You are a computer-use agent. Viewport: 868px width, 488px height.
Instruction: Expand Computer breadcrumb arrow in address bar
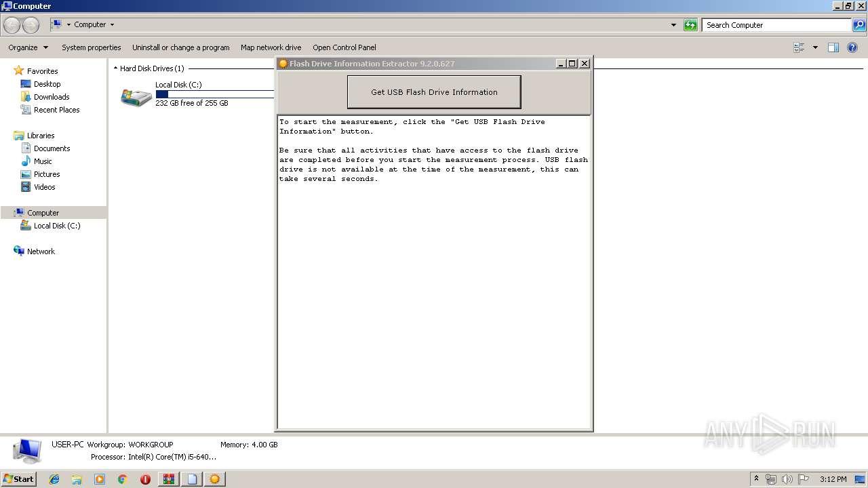pyautogui.click(x=112, y=25)
